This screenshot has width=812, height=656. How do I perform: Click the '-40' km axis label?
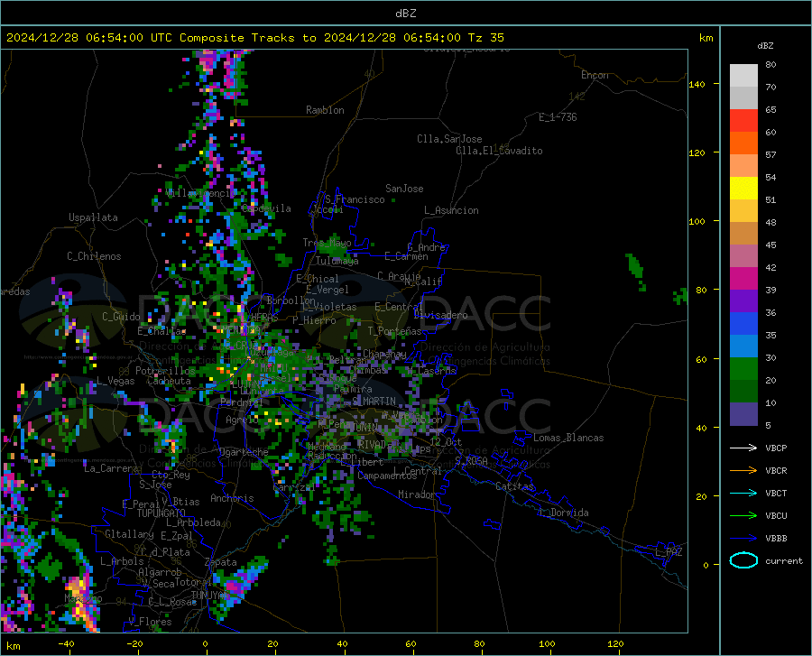[x=66, y=644]
